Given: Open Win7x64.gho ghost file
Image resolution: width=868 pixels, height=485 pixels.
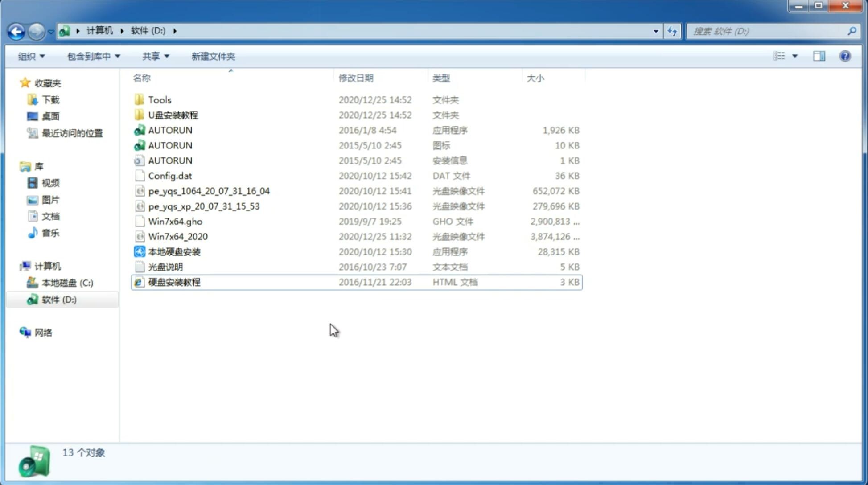Looking at the screenshot, I should (x=175, y=221).
